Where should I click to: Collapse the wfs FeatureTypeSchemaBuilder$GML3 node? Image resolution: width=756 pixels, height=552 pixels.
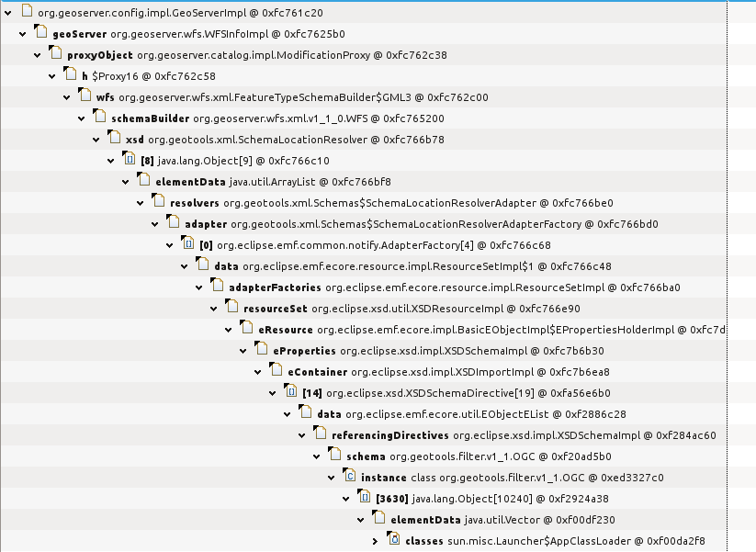coord(67,98)
